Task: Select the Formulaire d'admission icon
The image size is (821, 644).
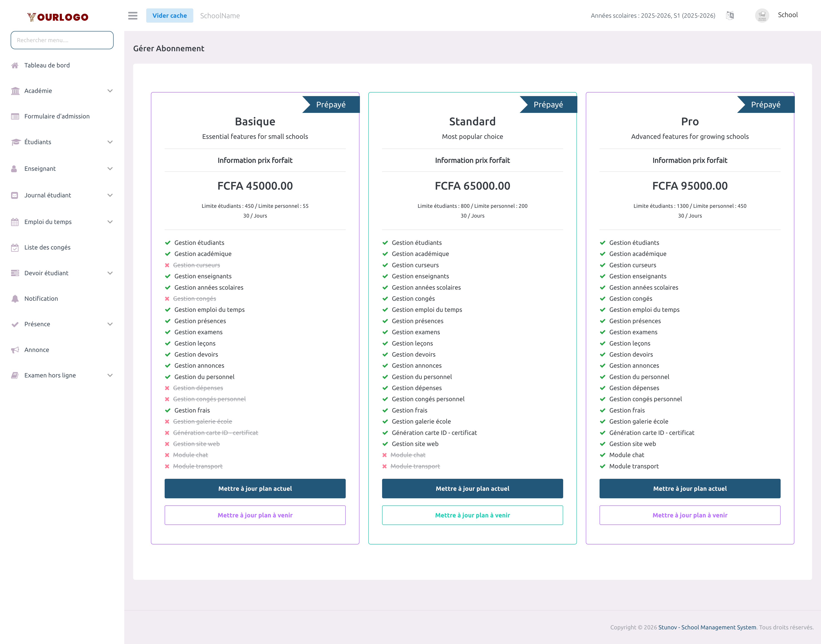Action: (15, 116)
